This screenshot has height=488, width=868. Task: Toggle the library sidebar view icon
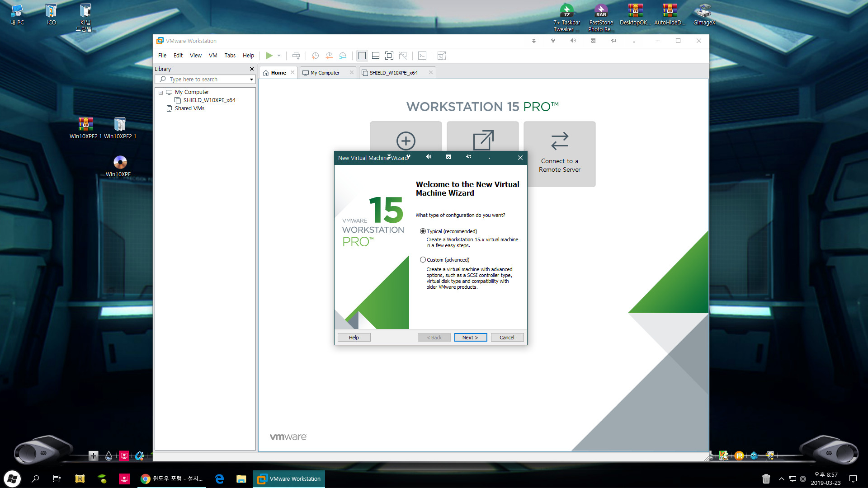tap(362, 56)
